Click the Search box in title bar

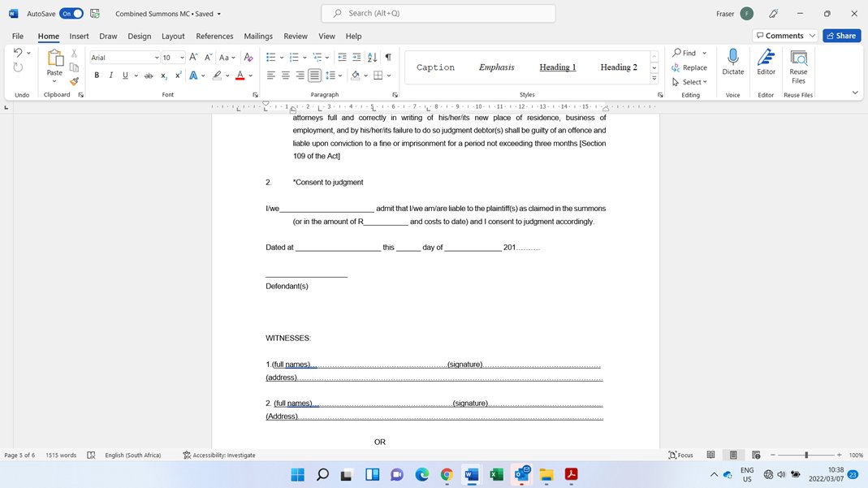point(438,13)
